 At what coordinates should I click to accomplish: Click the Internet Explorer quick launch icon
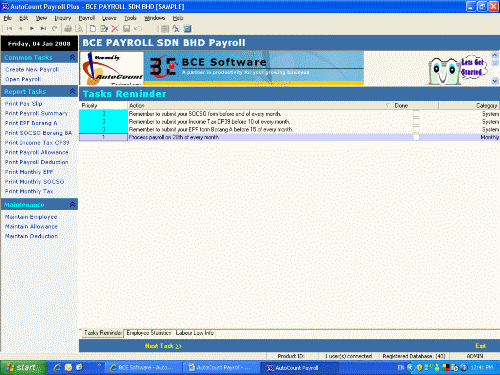(57, 367)
